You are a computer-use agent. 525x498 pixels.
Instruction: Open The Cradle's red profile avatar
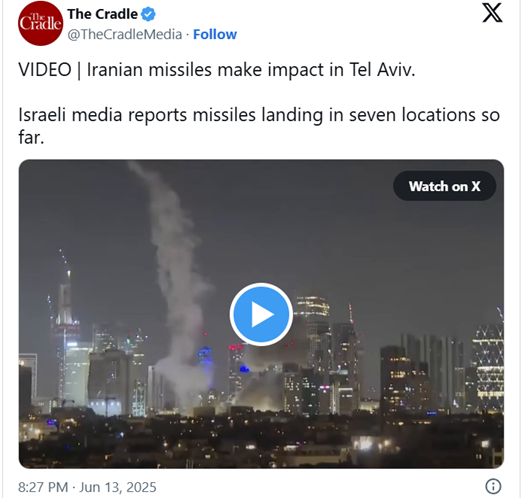[x=40, y=23]
